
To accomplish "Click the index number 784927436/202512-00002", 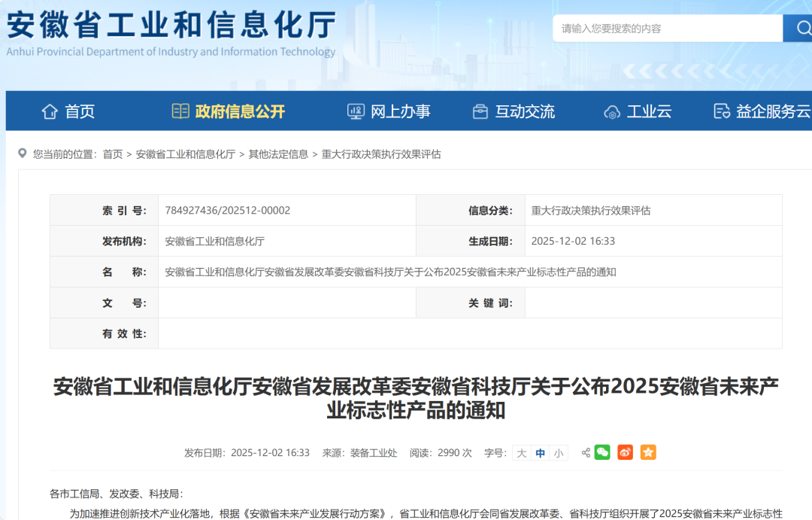I will pyautogui.click(x=227, y=211).
